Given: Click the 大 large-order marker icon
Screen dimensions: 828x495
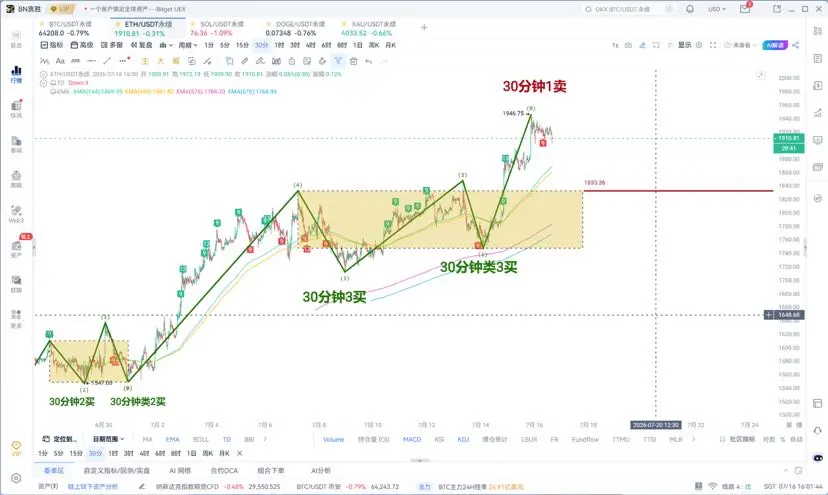Looking at the screenshot, I should (x=161, y=61).
